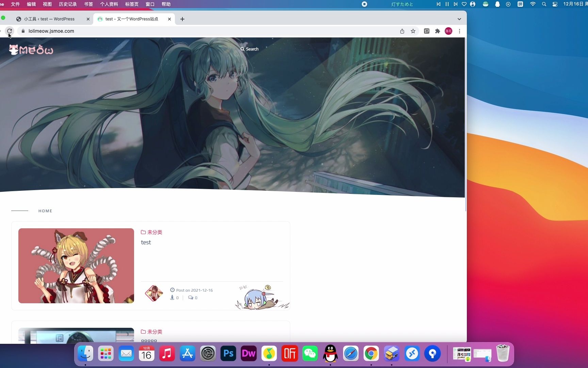Open the 帮助 menu
Screen dimensions: 588x368
click(166, 4)
